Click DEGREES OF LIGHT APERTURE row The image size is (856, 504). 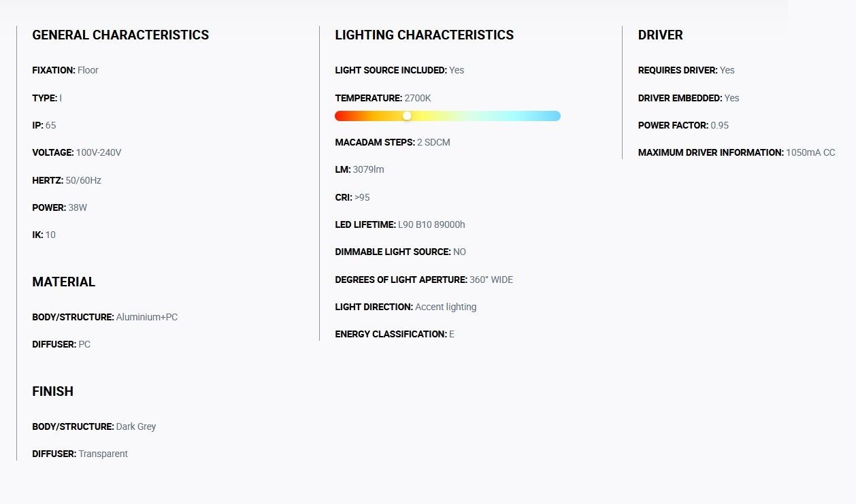click(424, 280)
